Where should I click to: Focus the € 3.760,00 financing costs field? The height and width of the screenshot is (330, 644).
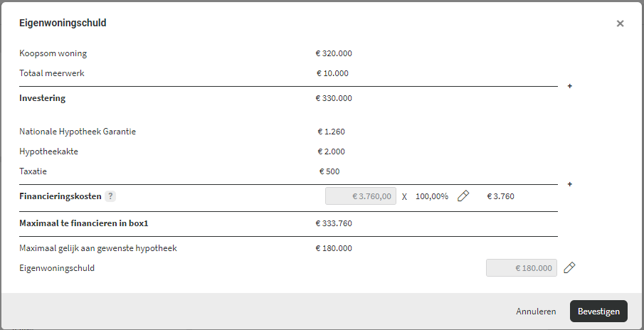tap(361, 196)
